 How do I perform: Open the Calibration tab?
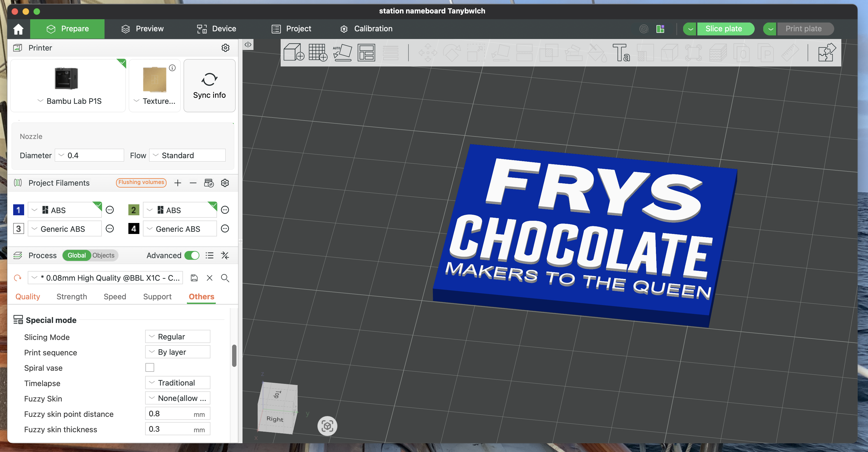[366, 29]
